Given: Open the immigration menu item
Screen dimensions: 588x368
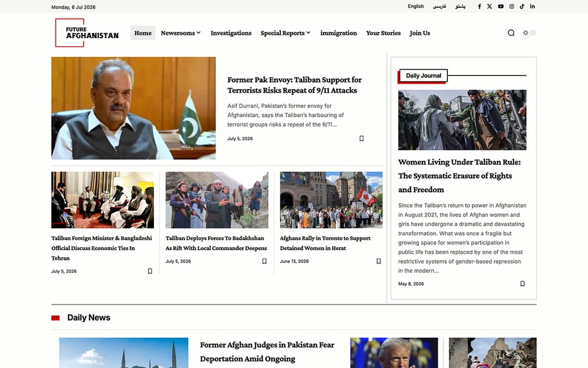Looking at the screenshot, I should point(339,33).
